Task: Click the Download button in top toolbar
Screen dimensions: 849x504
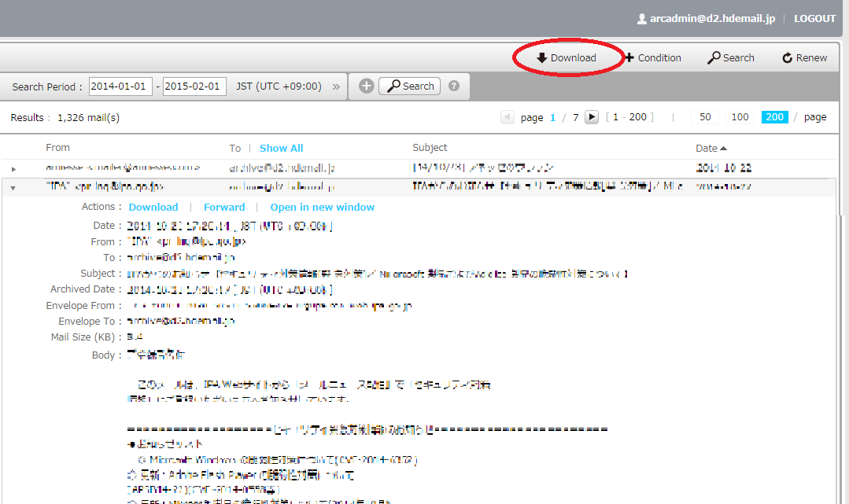Action: [567, 58]
